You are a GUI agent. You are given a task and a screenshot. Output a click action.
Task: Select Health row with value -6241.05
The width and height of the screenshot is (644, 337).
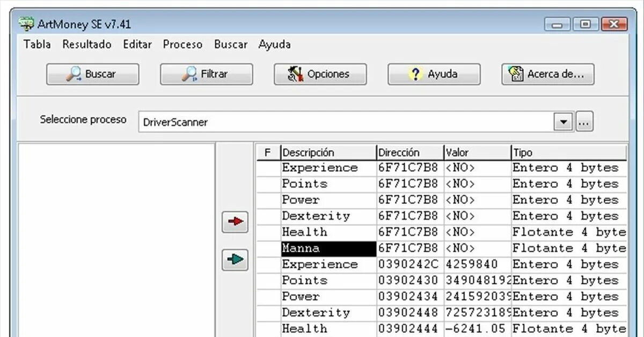tap(441, 329)
